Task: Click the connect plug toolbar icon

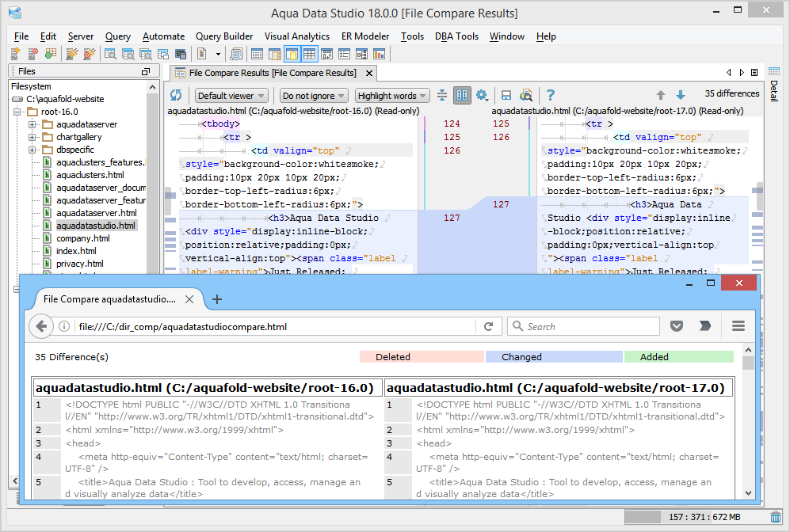Action: tap(72, 54)
